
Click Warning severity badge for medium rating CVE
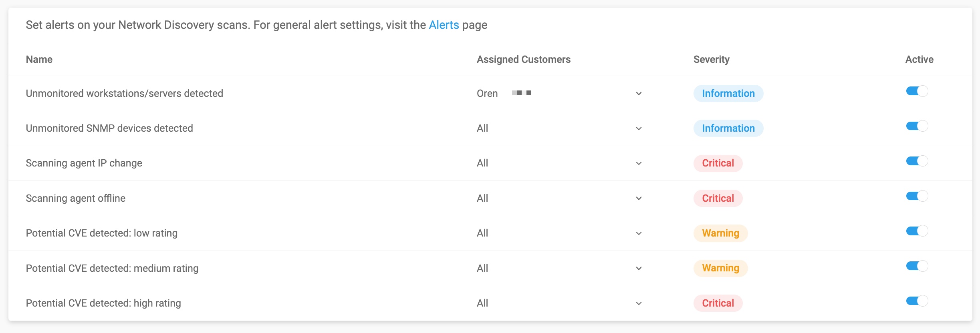coord(720,268)
